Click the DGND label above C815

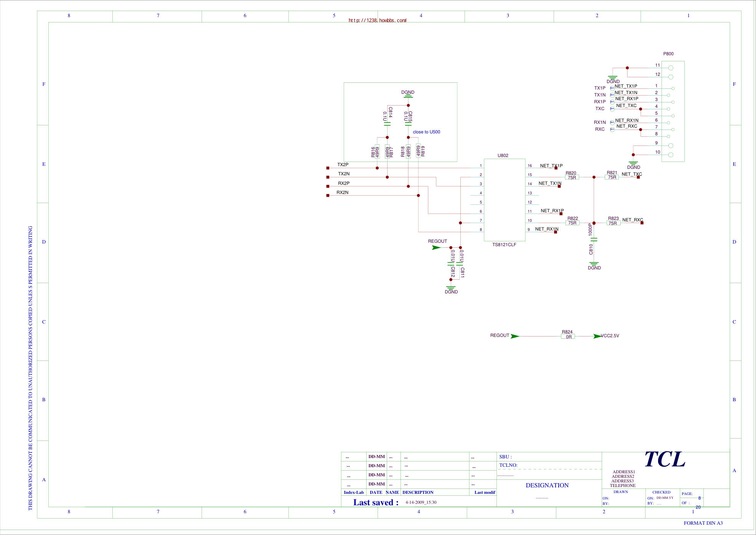(408, 92)
